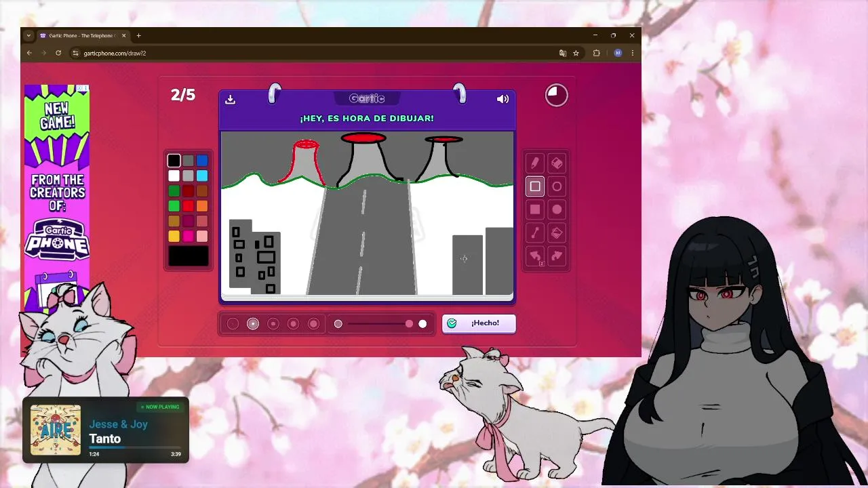Image resolution: width=868 pixels, height=488 pixels.
Task: Expand the tab search dropdown
Action: pyautogui.click(x=28, y=35)
